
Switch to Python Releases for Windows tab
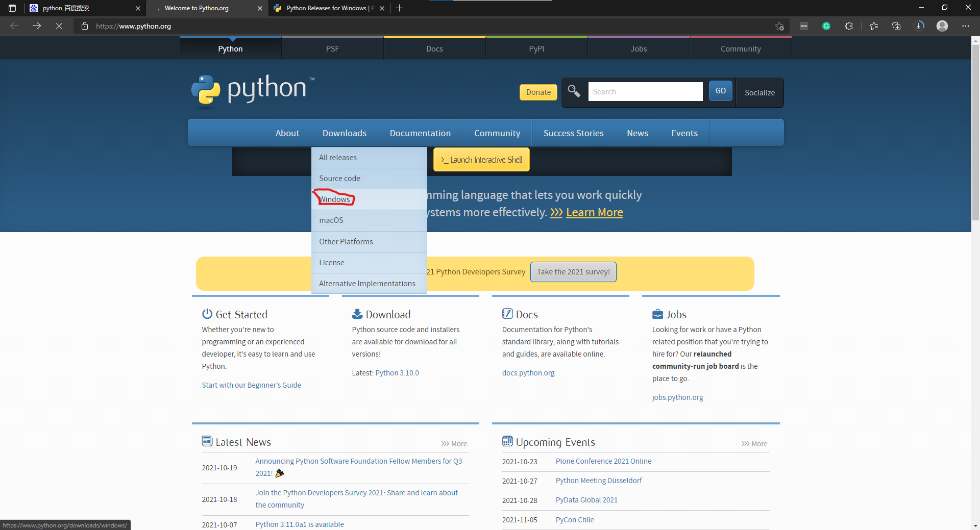point(329,8)
